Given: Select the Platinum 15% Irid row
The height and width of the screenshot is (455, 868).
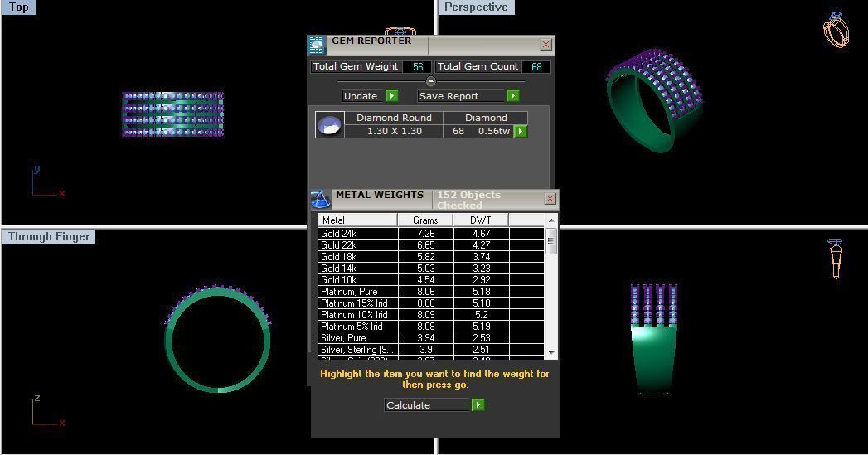Looking at the screenshot, I should [430, 303].
